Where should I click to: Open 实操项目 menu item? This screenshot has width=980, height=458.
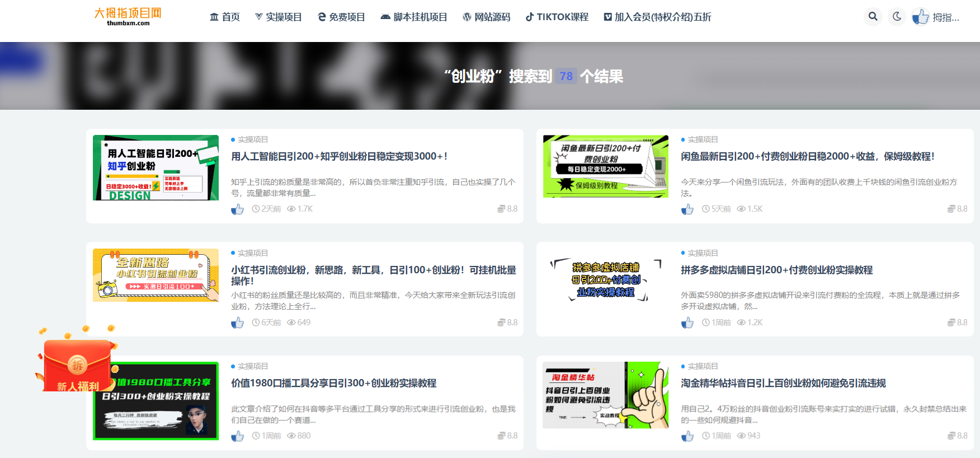(278, 17)
